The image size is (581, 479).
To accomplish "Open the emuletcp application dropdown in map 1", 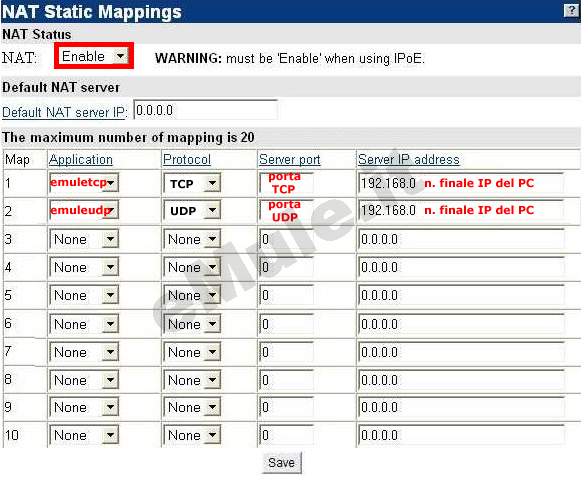I will pos(84,183).
